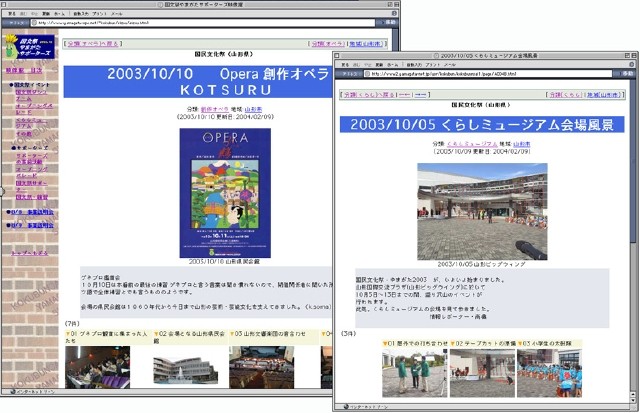Screen dimensions: 640x413
Task: Open thumbnail 03 小学生の太鼓隊
Action: tap(549, 373)
